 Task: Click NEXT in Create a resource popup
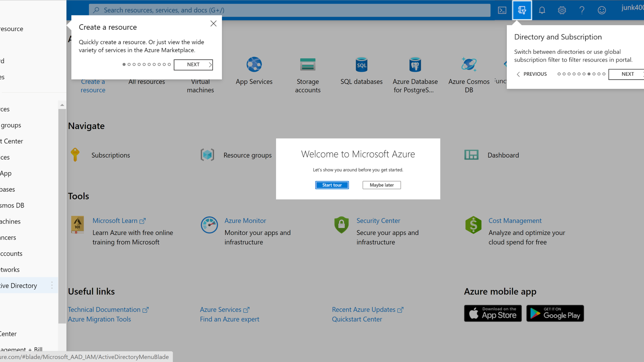[x=193, y=65]
